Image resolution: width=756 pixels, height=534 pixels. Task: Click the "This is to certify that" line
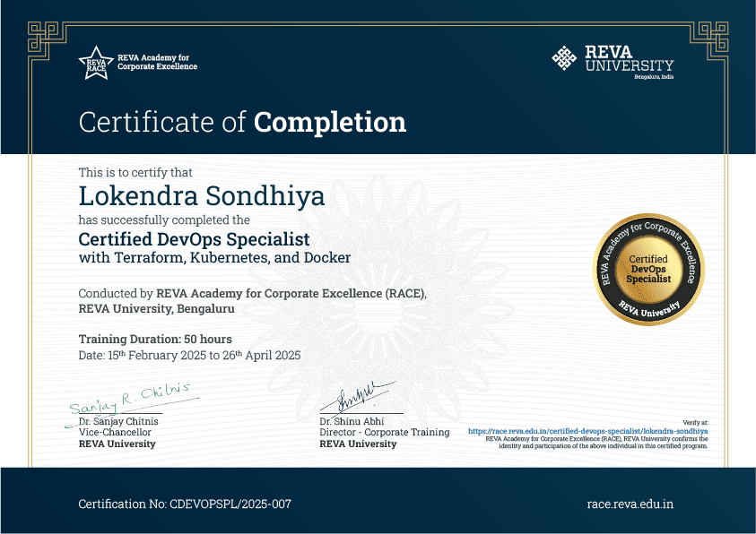click(x=135, y=172)
